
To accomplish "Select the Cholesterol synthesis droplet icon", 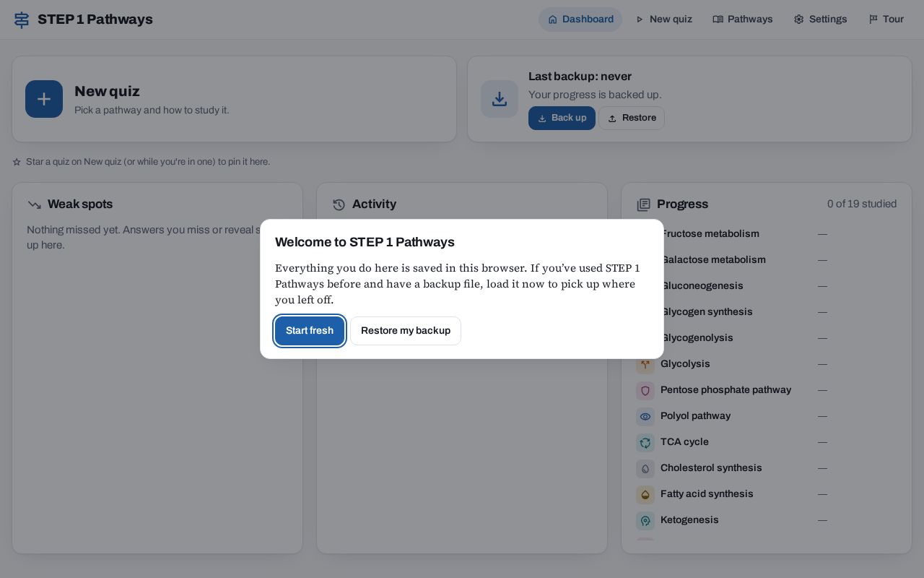I will [x=645, y=468].
